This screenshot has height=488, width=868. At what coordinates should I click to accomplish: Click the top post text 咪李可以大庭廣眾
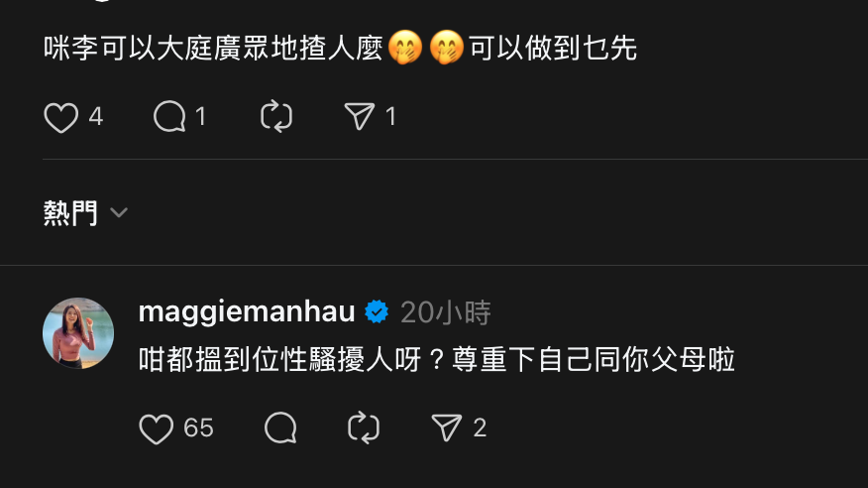coord(157,49)
